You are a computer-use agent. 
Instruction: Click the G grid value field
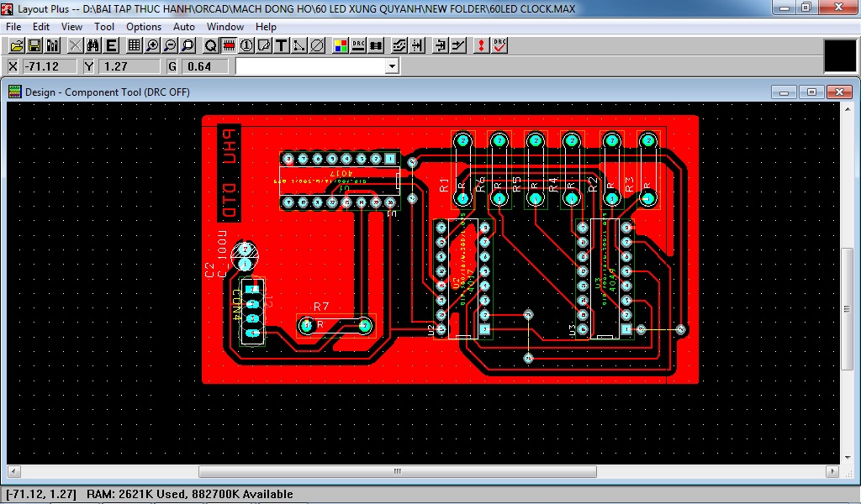tap(206, 66)
